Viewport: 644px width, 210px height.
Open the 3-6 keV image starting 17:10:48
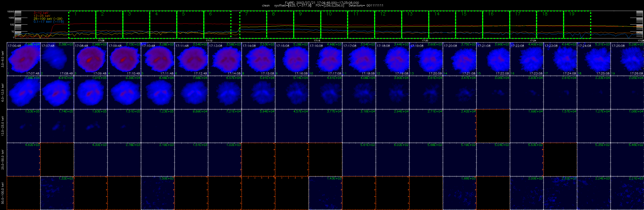pyautogui.click(x=158, y=59)
